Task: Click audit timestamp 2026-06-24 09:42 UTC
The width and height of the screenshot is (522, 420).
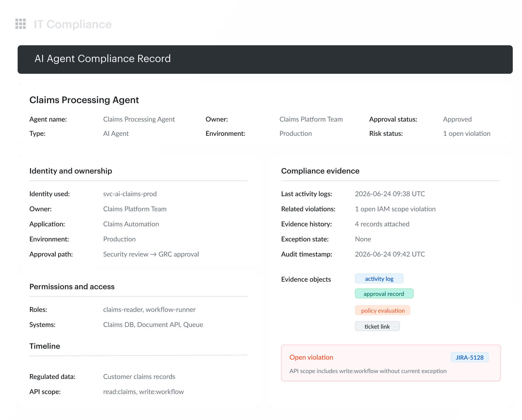Action: (390, 254)
